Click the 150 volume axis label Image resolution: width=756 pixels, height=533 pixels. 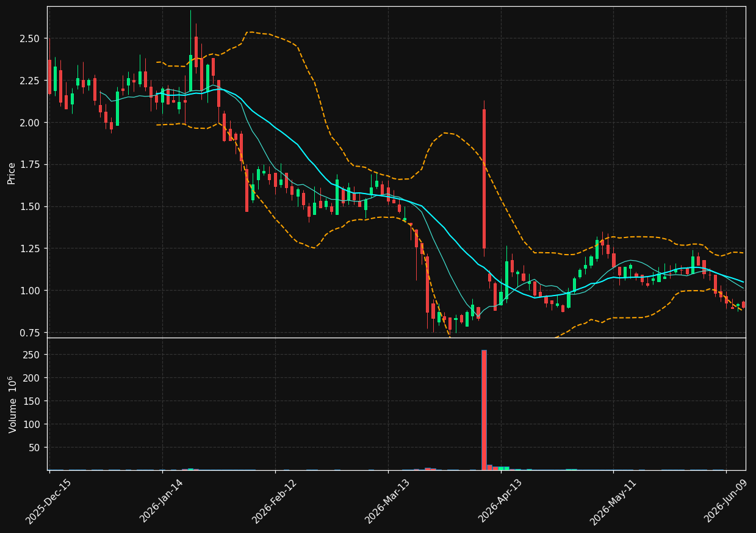32,402
